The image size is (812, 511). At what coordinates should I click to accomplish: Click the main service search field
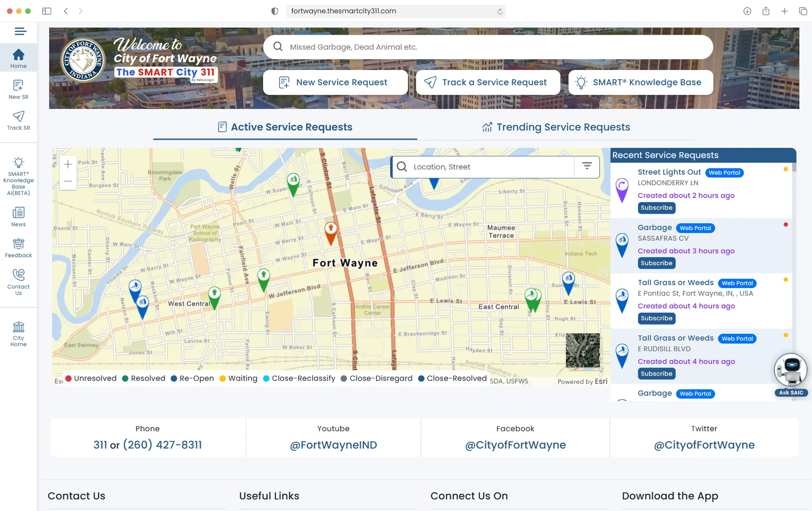tap(488, 47)
